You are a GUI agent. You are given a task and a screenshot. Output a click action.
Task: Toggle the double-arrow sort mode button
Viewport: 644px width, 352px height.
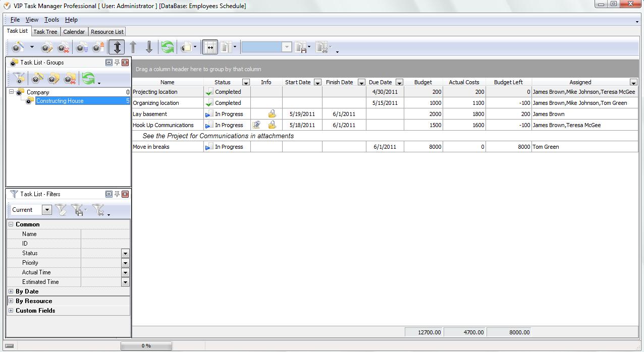pos(117,47)
